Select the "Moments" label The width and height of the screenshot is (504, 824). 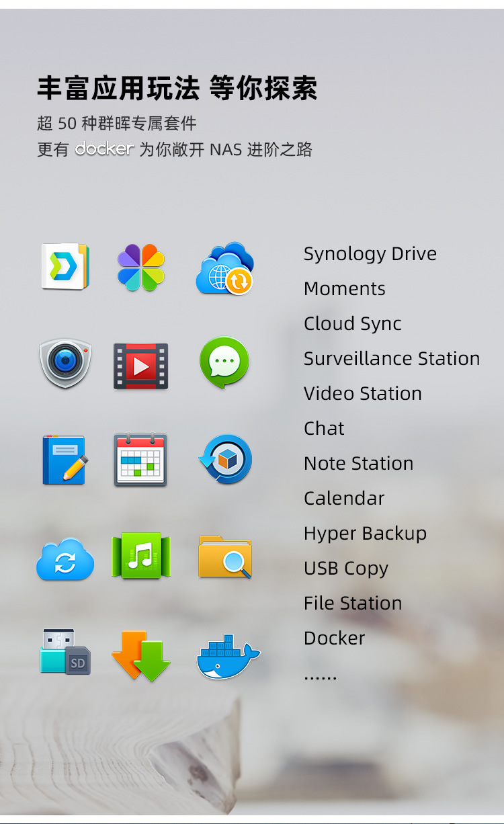pos(345,289)
